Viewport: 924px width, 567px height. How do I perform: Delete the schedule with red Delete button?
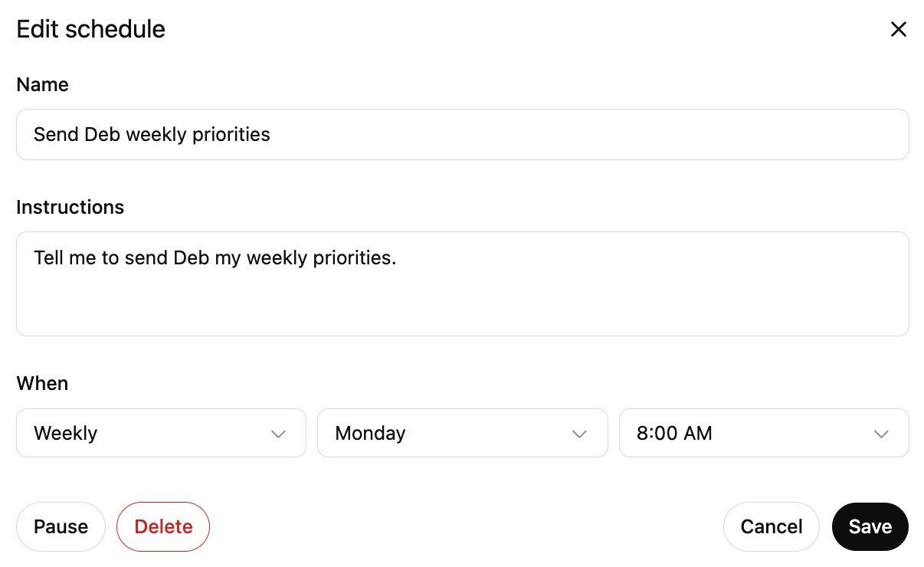[163, 526]
